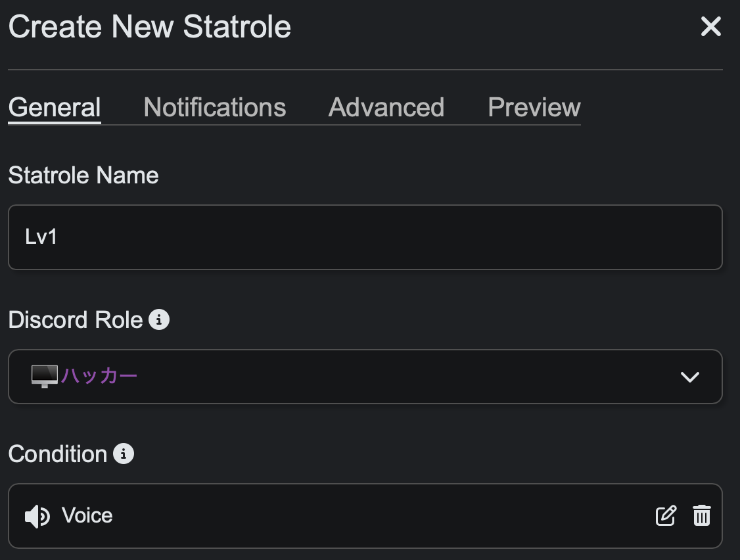Click the Statrole Name label

(x=83, y=175)
